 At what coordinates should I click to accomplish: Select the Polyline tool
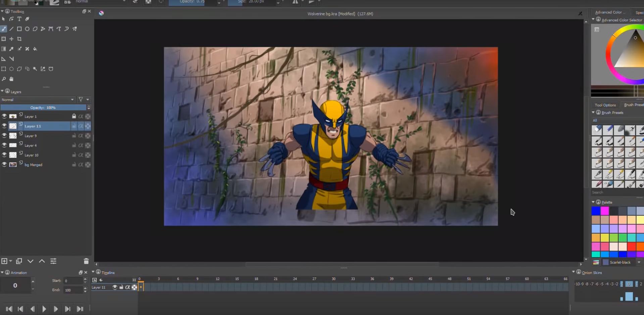click(x=43, y=29)
